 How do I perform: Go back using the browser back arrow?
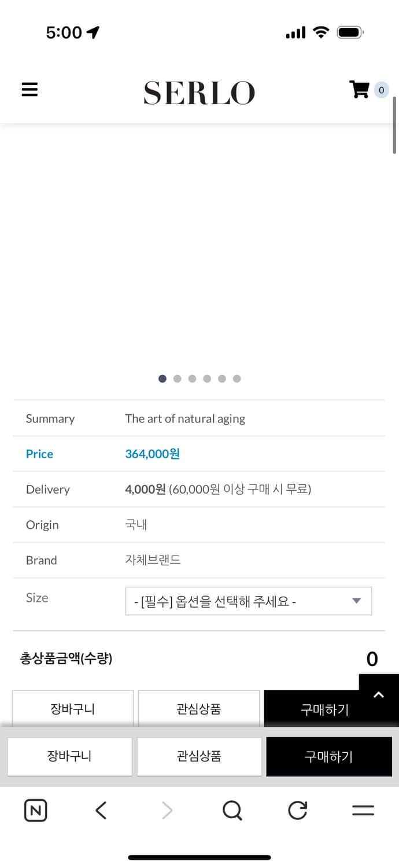[x=101, y=810]
